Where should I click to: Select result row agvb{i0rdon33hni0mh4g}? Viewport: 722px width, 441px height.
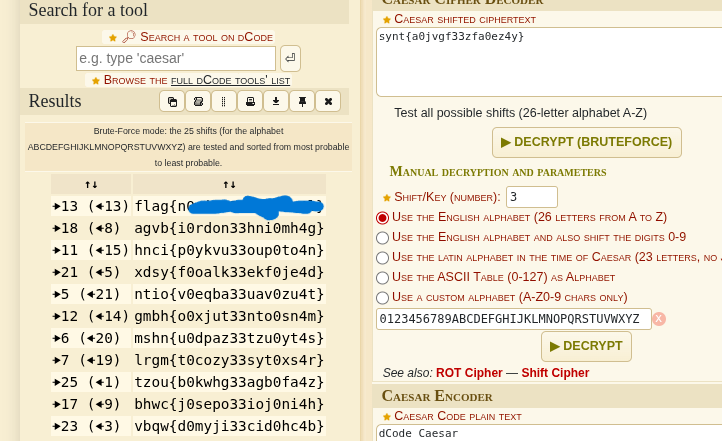[229, 228]
